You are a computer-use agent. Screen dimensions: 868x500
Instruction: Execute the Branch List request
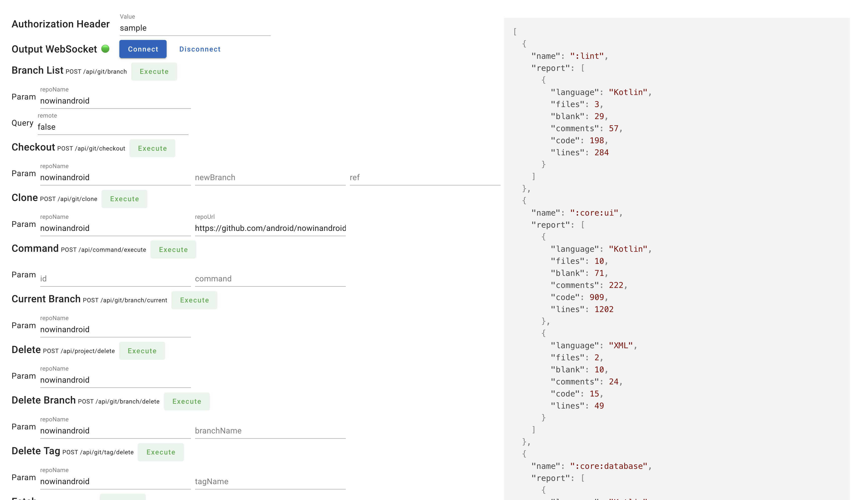[154, 71]
